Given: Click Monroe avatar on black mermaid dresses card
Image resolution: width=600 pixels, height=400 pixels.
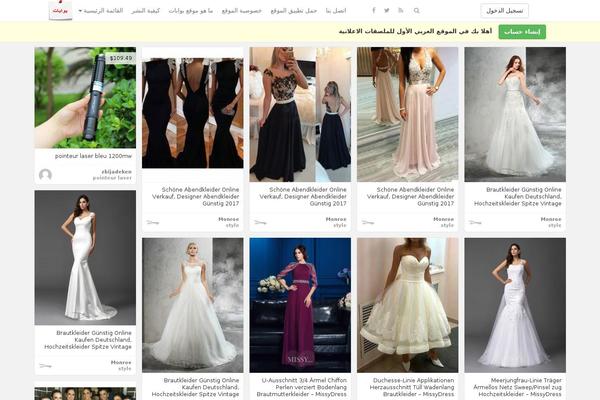Looking at the screenshot, I should coord(153,222).
